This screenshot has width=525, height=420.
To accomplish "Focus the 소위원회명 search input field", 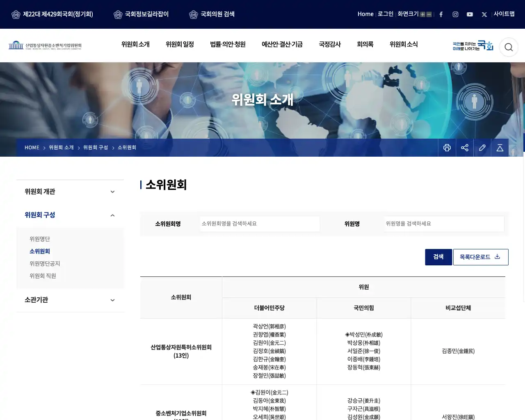I will pyautogui.click(x=260, y=224).
